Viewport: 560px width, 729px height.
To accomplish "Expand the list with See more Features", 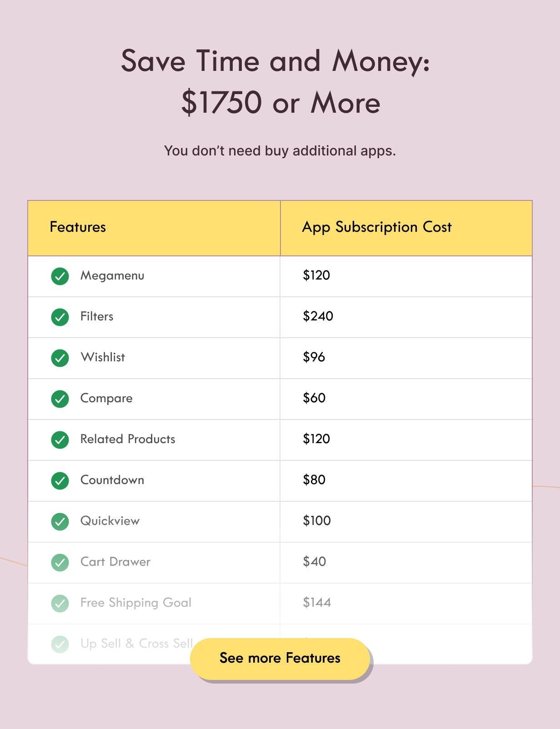I will [280, 658].
